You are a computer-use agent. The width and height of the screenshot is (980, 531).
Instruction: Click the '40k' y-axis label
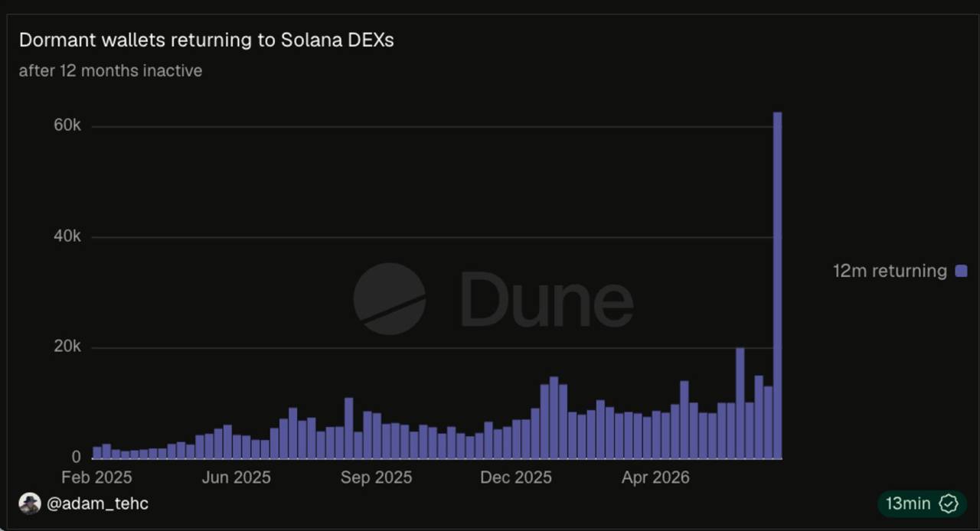[67, 236]
